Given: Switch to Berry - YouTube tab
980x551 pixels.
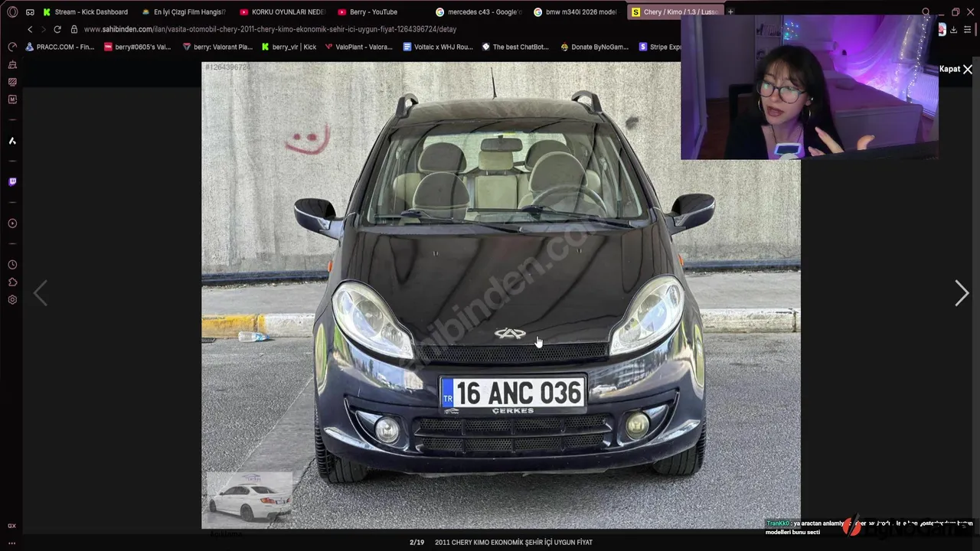Looking at the screenshot, I should (380, 12).
